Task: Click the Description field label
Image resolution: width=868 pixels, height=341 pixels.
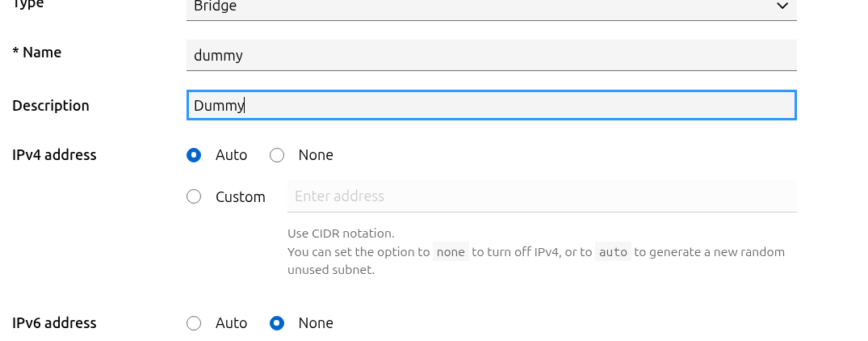Action: 51,106
